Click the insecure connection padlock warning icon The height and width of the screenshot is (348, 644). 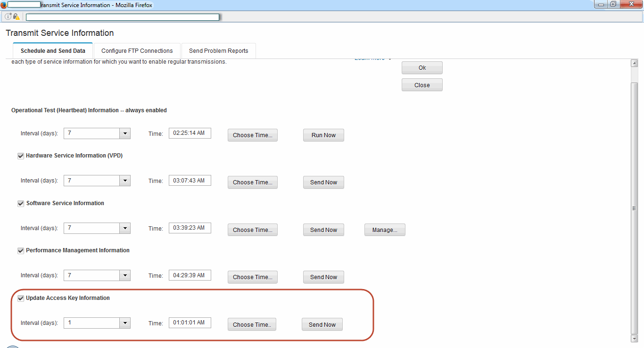pos(16,17)
